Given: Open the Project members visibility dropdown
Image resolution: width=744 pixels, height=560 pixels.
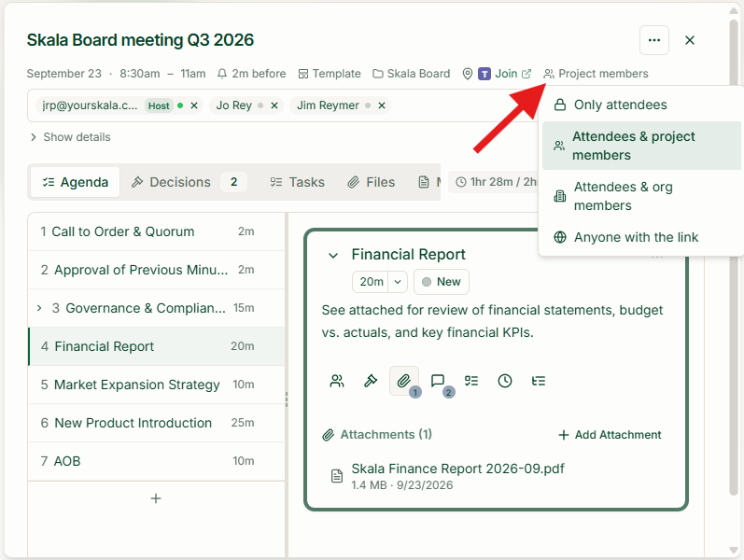Looking at the screenshot, I should (x=596, y=74).
